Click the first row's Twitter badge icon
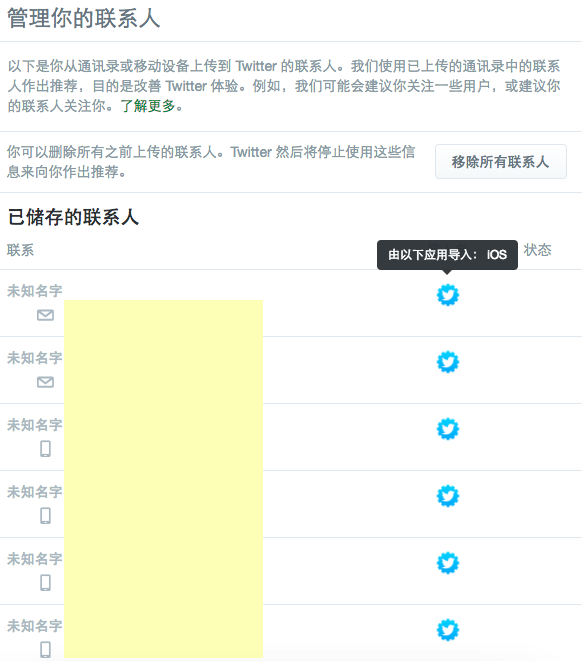The image size is (582, 661). (448, 295)
